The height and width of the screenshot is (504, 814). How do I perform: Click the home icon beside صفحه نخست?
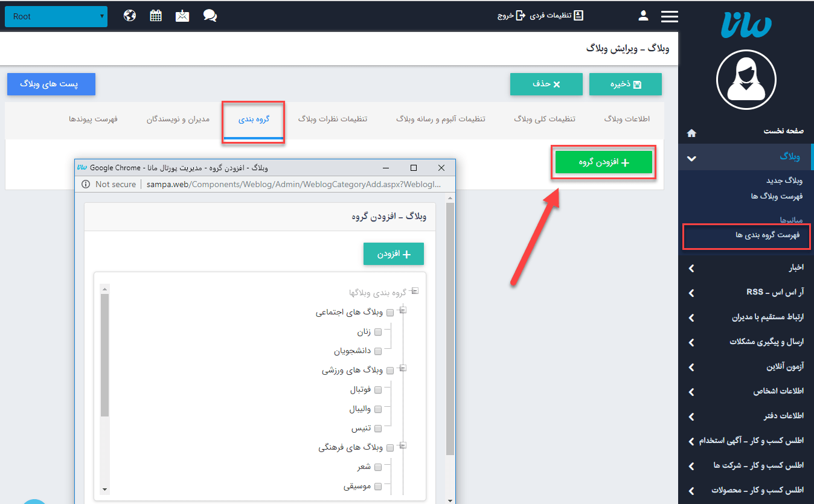pos(692,133)
